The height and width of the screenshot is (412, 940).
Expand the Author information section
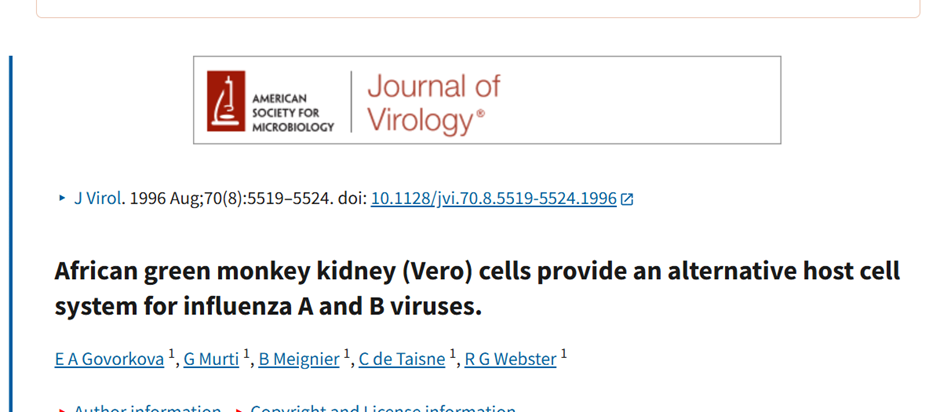(x=147, y=408)
